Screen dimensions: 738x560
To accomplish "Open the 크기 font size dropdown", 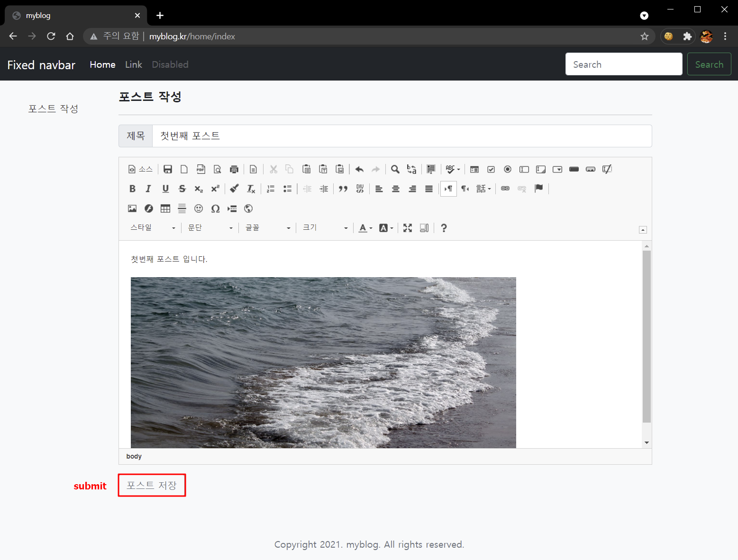I will tap(325, 228).
